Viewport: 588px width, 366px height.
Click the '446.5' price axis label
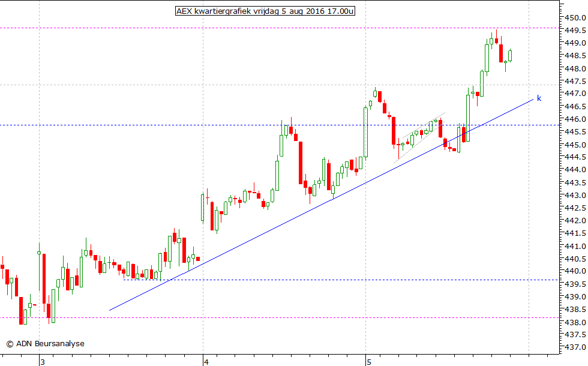click(x=575, y=107)
